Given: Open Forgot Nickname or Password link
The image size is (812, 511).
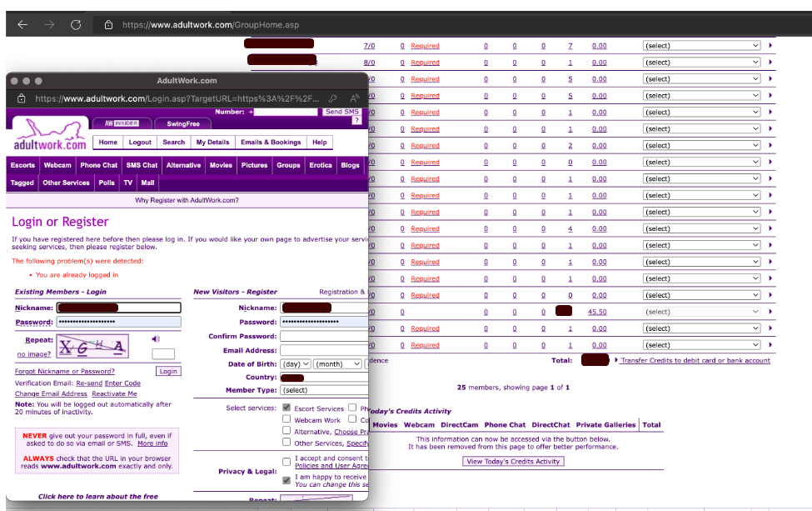Looking at the screenshot, I should [x=64, y=372].
